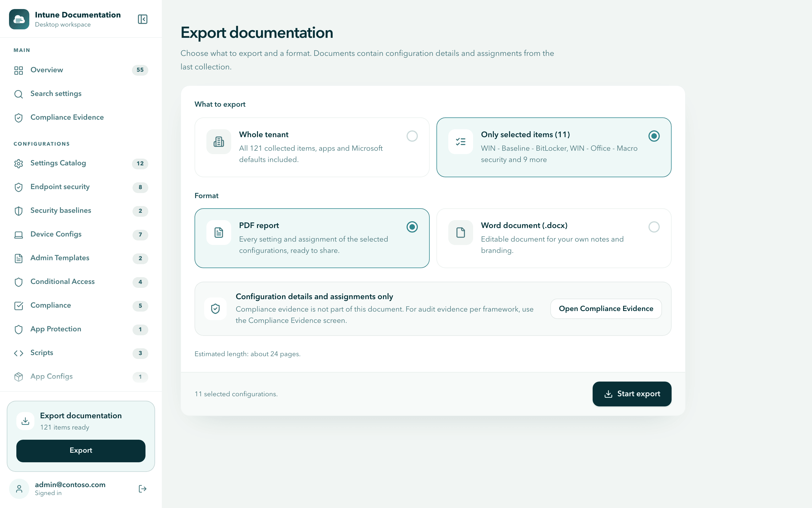Click the 'Desktop workspace' subtitle
Screen dimensions: 812x508
pyautogui.click(x=63, y=25)
